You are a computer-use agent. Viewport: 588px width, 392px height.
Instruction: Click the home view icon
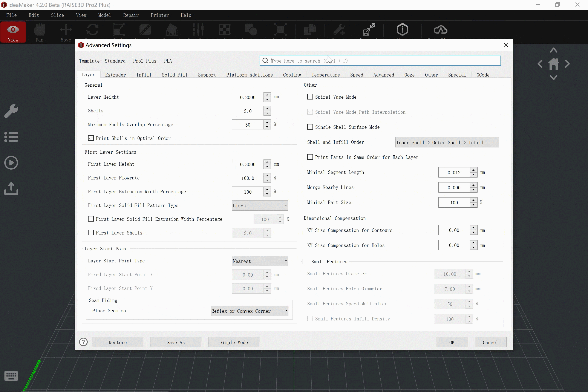click(x=553, y=64)
